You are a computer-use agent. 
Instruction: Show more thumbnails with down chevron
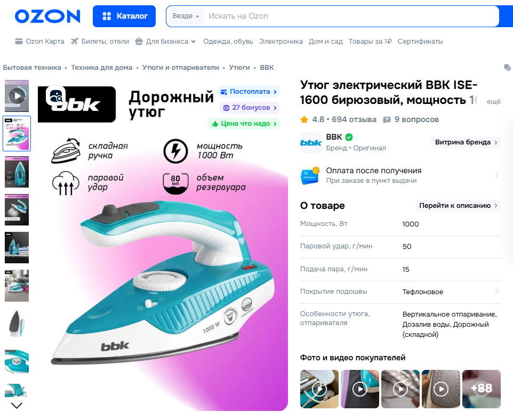(17, 406)
